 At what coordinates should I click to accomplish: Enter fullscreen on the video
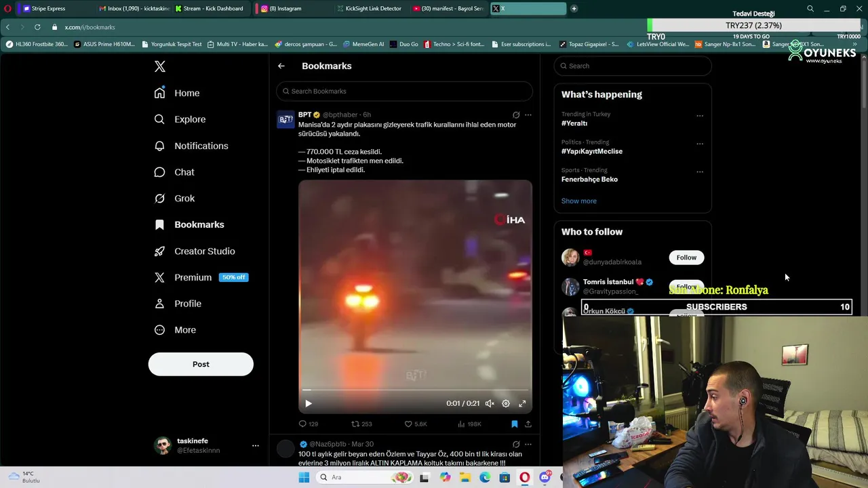[522, 403]
